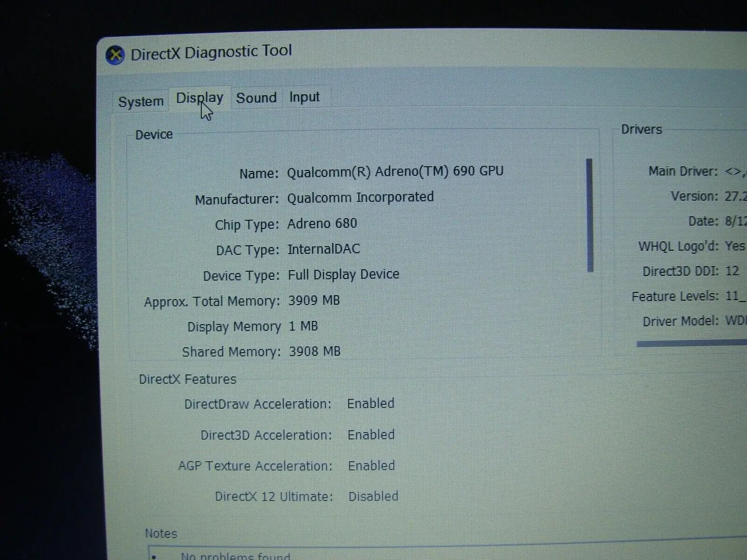Image resolution: width=747 pixels, height=560 pixels.
Task: Click the AGP Texture Acceleration Enabled status
Action: (372, 466)
